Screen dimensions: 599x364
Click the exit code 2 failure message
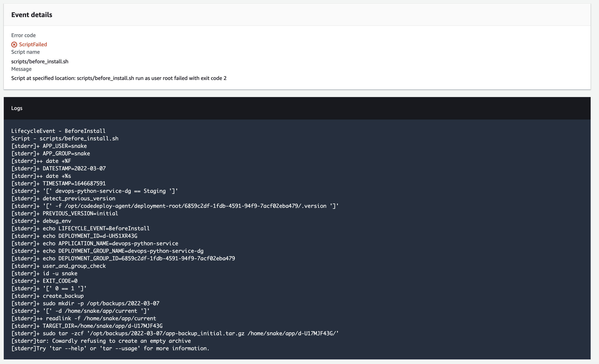tap(119, 78)
